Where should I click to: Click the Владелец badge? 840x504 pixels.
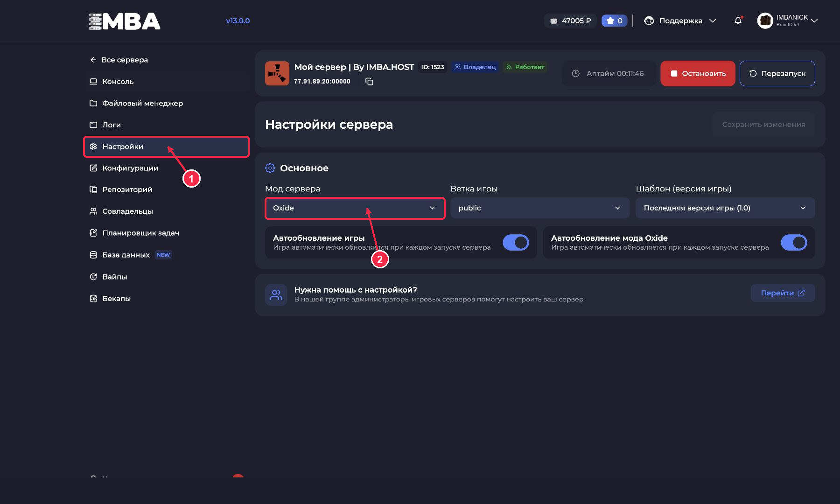(475, 67)
